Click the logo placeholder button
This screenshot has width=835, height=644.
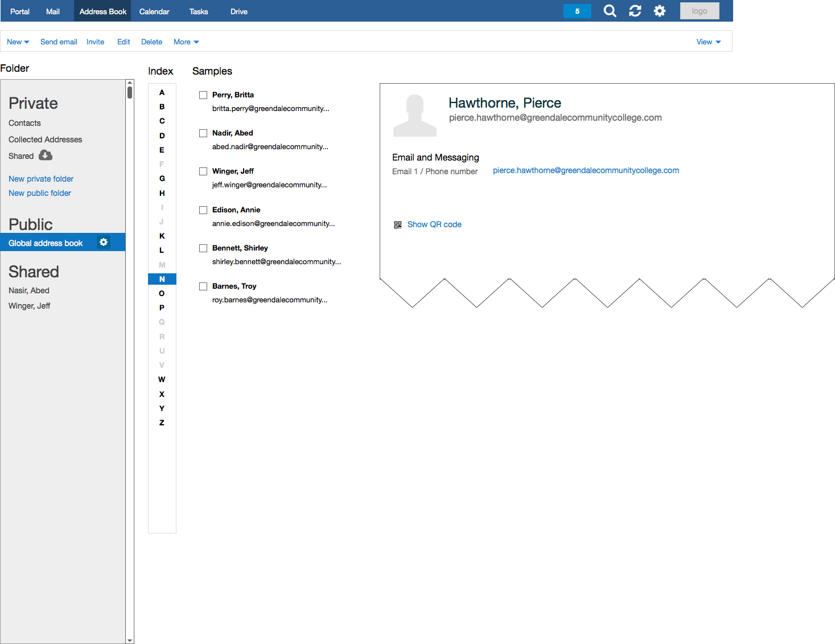coord(700,11)
